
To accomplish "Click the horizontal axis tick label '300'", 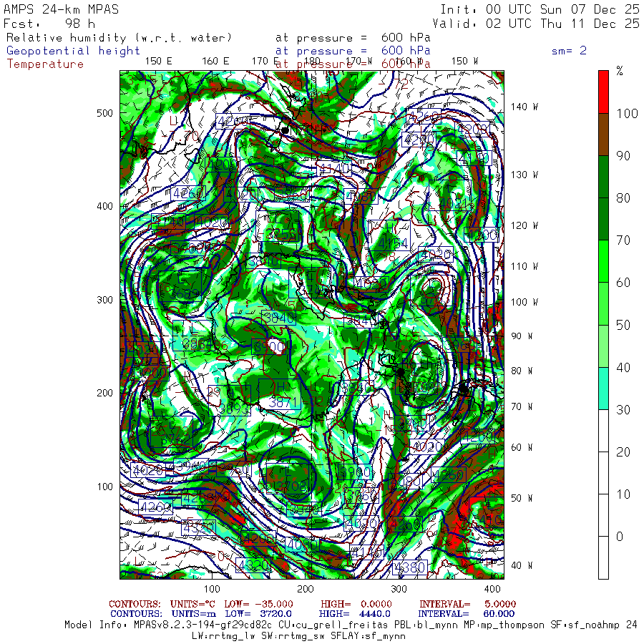I will (399, 589).
